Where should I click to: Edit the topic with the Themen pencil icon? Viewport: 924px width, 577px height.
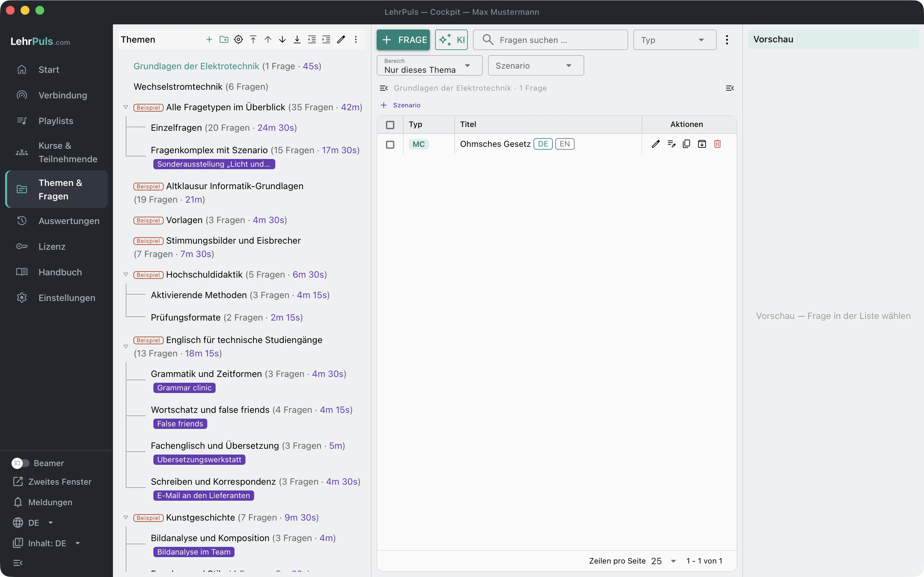coord(341,39)
